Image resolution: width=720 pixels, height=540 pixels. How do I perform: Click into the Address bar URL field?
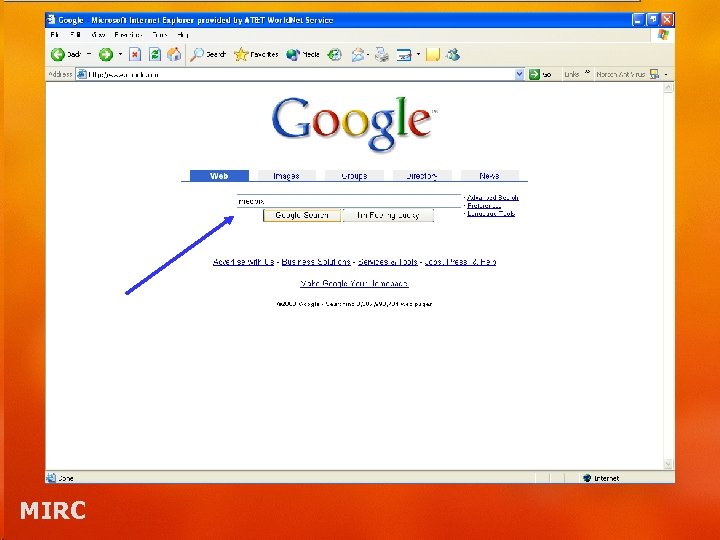[x=295, y=74]
